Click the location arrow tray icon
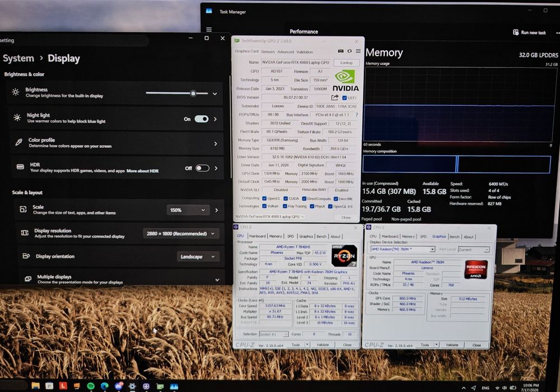 pos(474,388)
